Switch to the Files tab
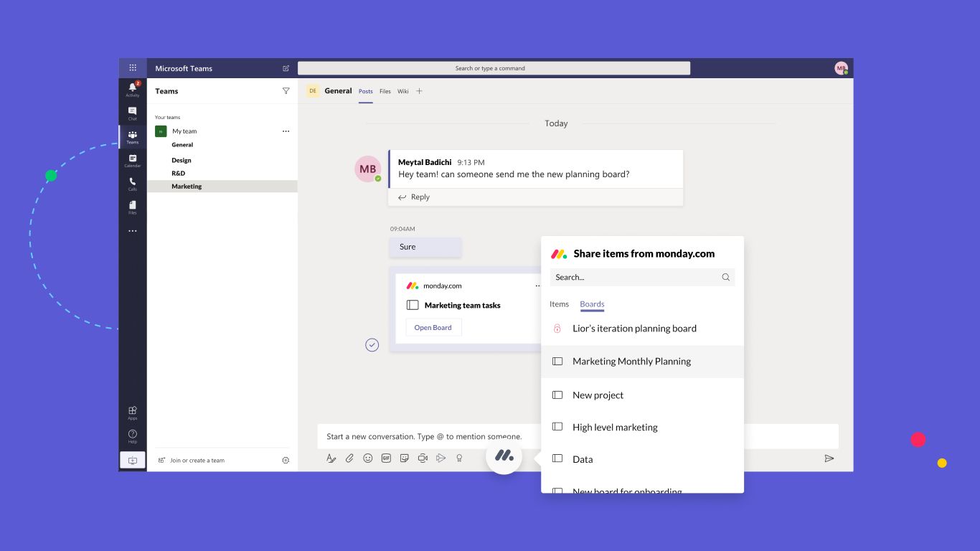Screen dimensions: 980x551 pyautogui.click(x=385, y=91)
